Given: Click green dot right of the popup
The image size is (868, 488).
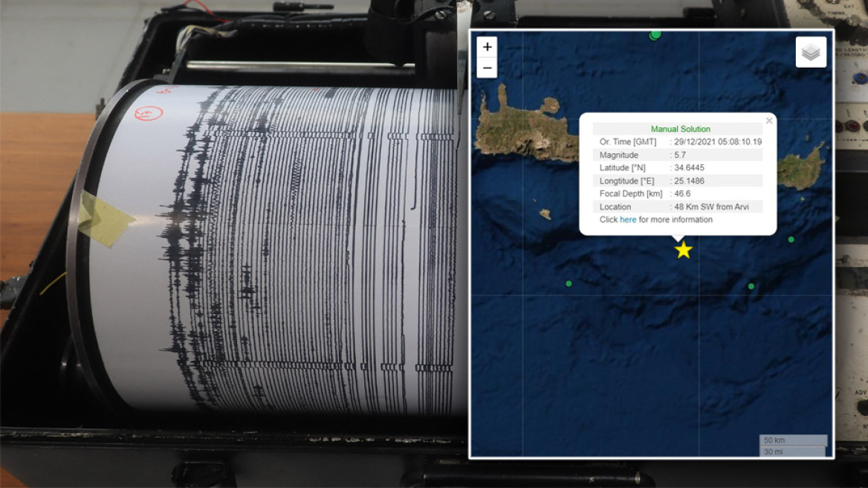Looking at the screenshot, I should [791, 240].
